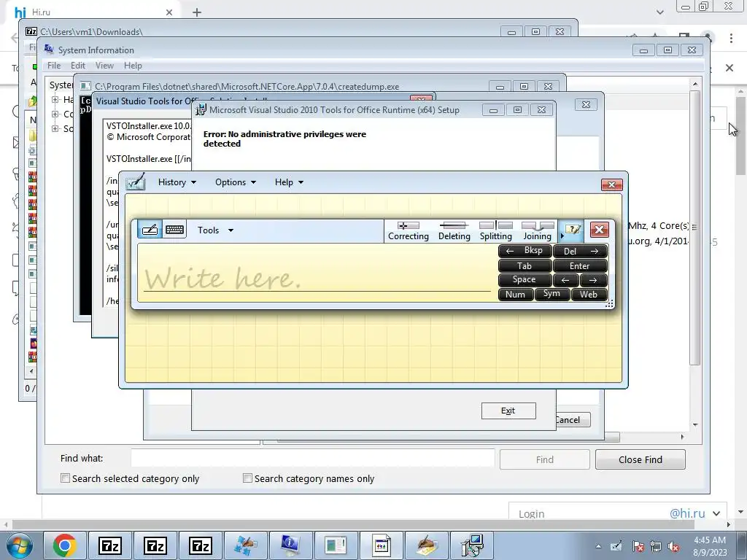
Task: Click the Exit button in Setup dialog
Action: tap(508, 411)
